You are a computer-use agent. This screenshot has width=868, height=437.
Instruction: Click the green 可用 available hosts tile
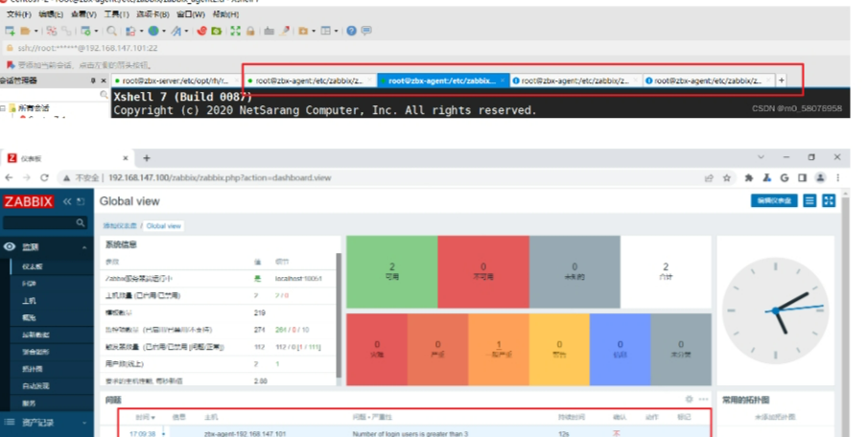tap(392, 271)
